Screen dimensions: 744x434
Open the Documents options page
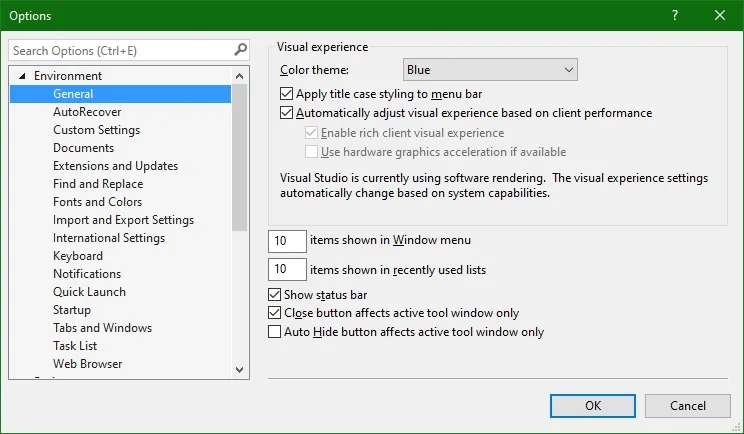(84, 148)
